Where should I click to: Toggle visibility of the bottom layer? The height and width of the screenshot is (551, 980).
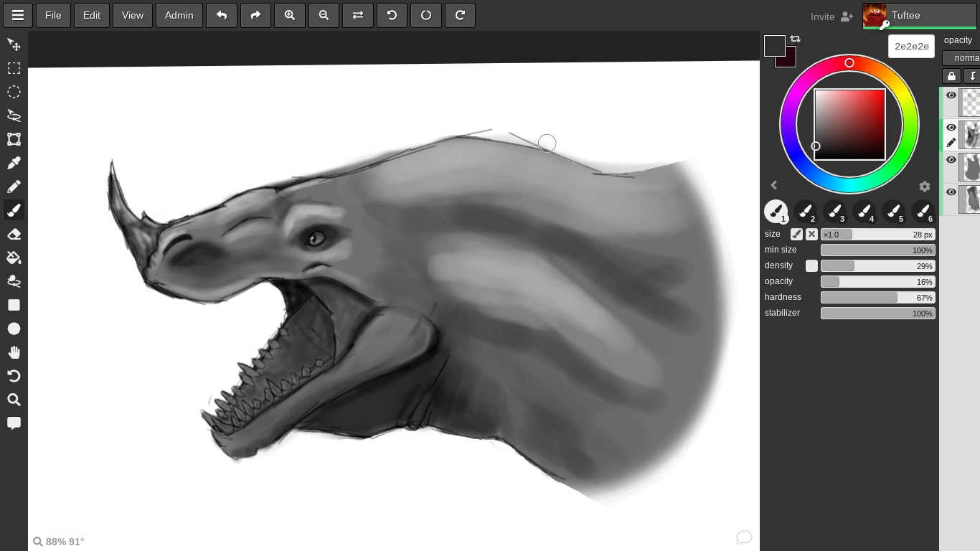tap(951, 192)
